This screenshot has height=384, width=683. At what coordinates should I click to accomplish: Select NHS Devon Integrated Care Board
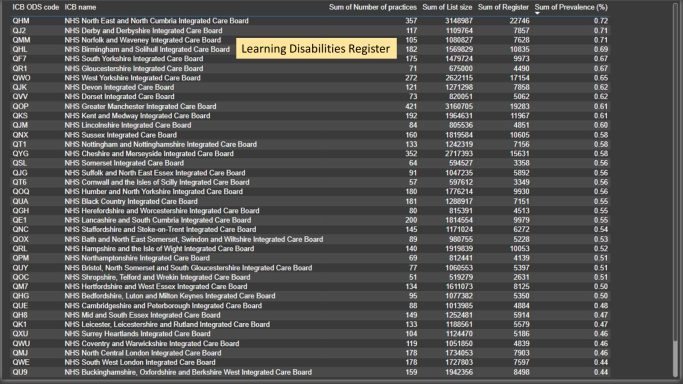click(x=119, y=87)
